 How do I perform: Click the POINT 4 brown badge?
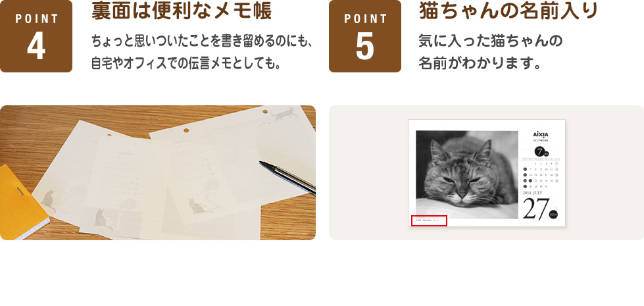point(36,36)
